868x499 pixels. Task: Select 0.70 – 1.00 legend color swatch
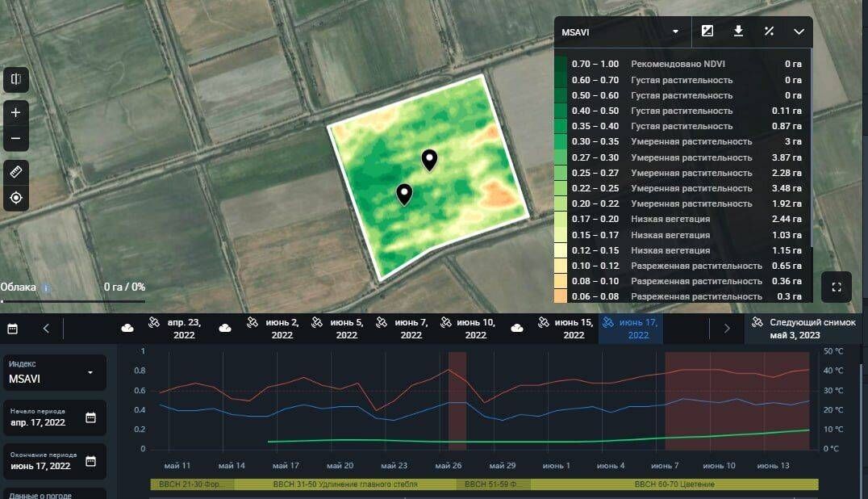(x=561, y=64)
